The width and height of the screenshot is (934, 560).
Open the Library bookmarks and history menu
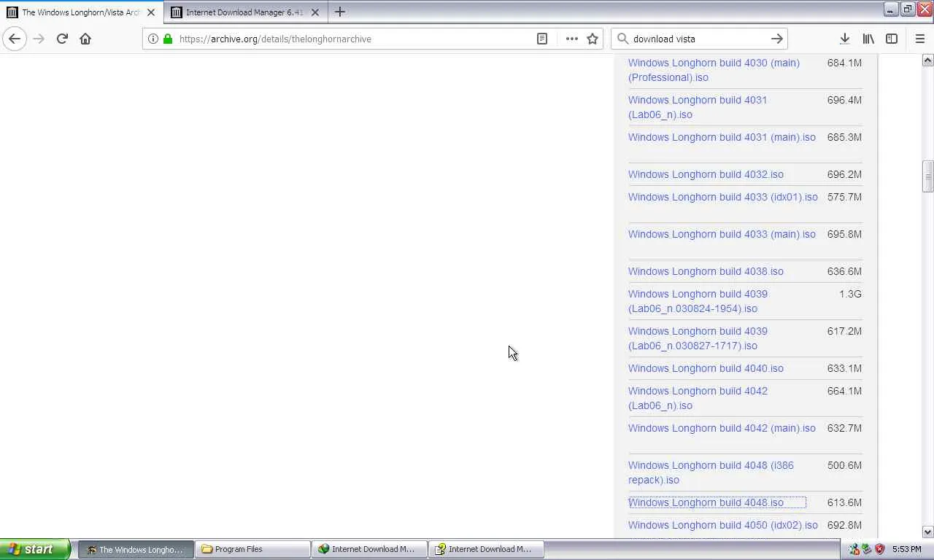point(868,39)
